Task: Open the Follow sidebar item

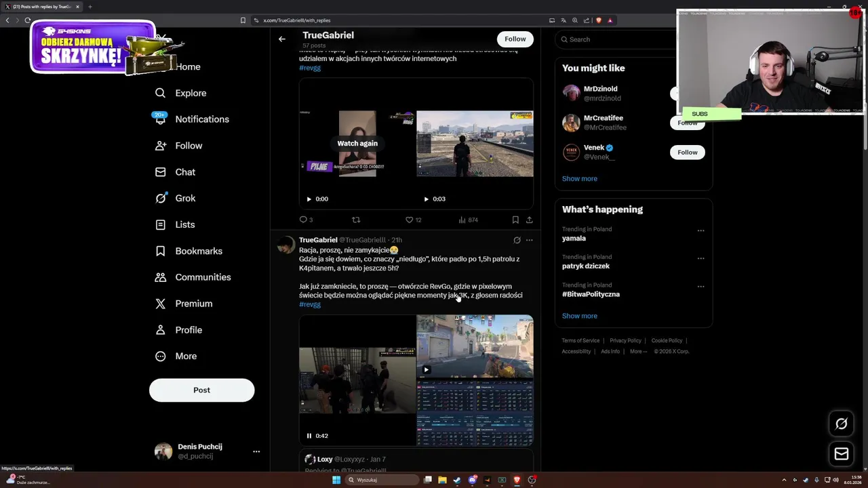Action: (x=178, y=146)
